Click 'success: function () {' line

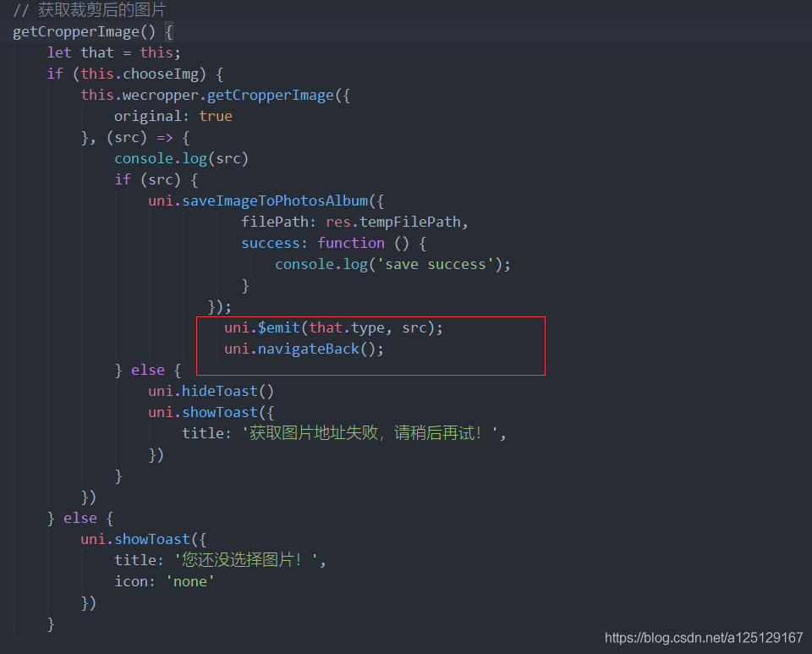[333, 244]
